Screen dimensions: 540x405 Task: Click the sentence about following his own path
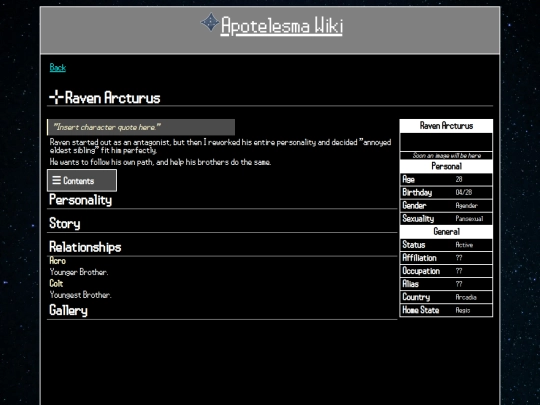click(x=160, y=162)
